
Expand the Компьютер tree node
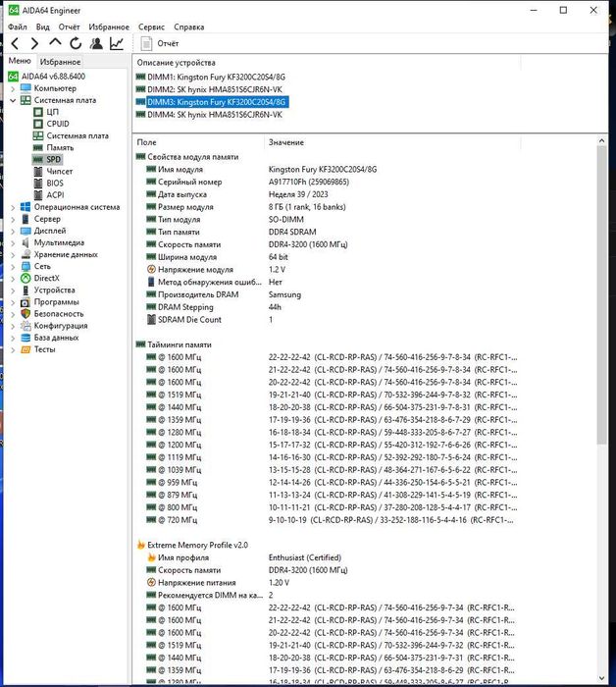[x=13, y=88]
